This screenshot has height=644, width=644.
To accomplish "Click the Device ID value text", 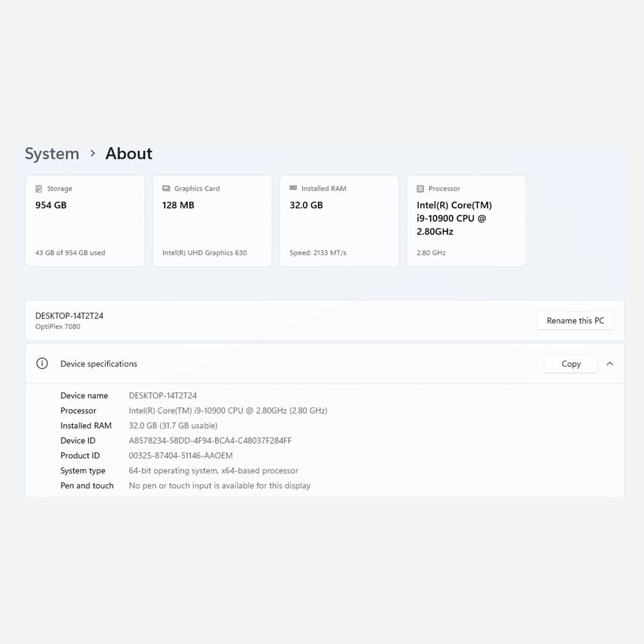I will pyautogui.click(x=210, y=441).
